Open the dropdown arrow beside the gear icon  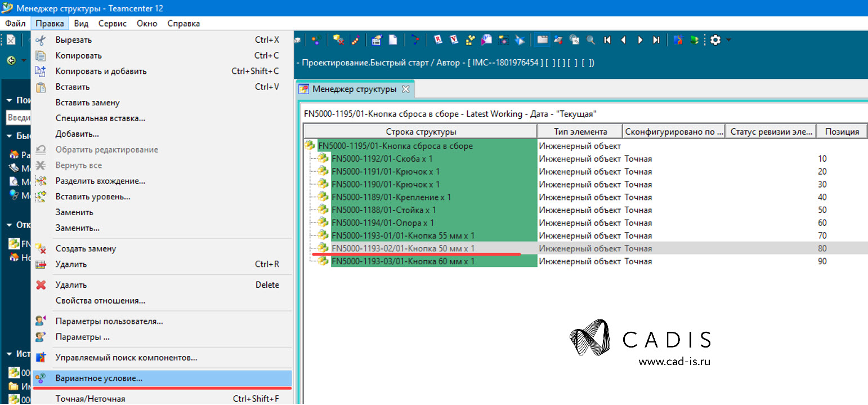point(728,40)
